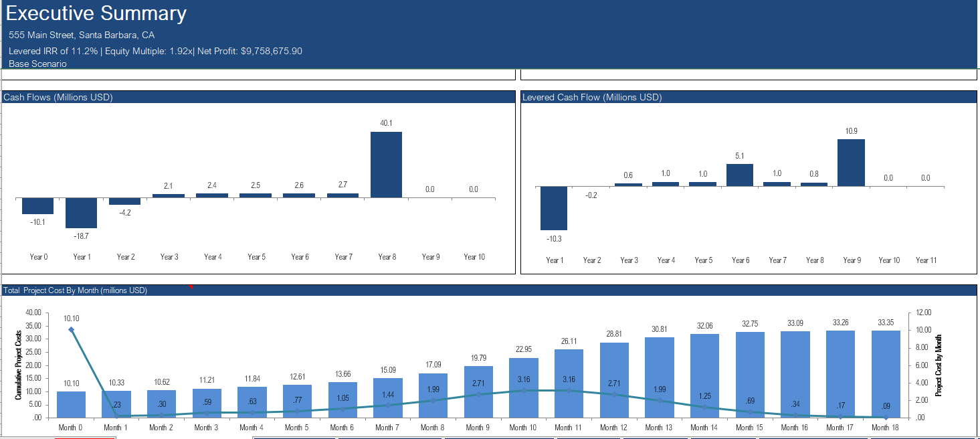Select the Year 11 axis label
Image resolution: width=980 pixels, height=439 pixels.
pos(926,260)
